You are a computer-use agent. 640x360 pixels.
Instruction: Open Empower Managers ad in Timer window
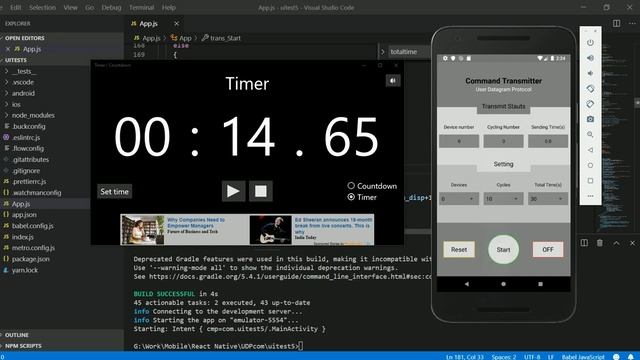click(184, 230)
